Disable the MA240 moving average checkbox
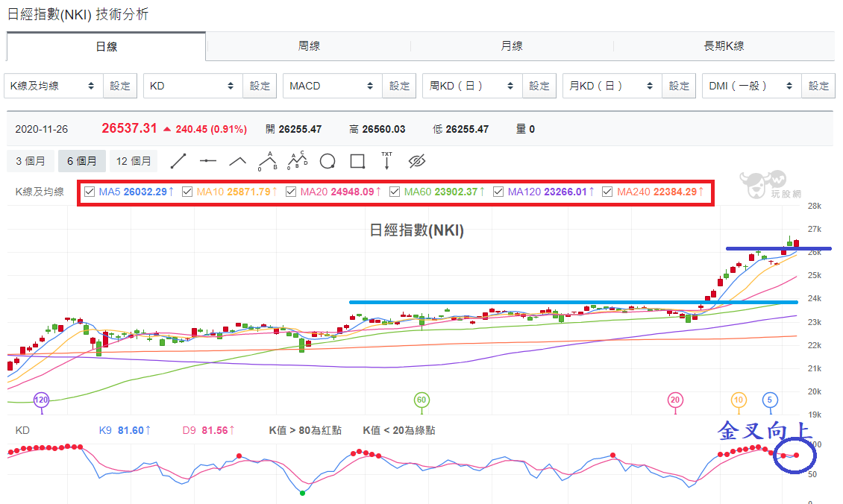Screen dimensions: 843x504 tap(607, 192)
